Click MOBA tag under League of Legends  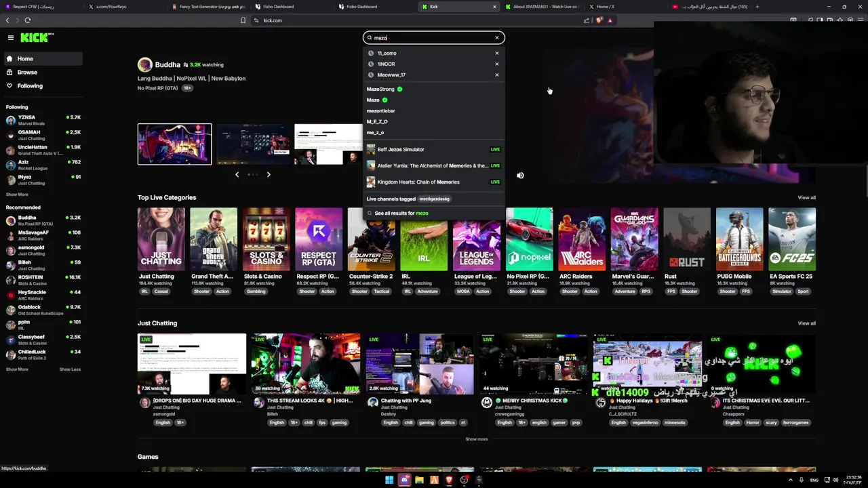[463, 291]
